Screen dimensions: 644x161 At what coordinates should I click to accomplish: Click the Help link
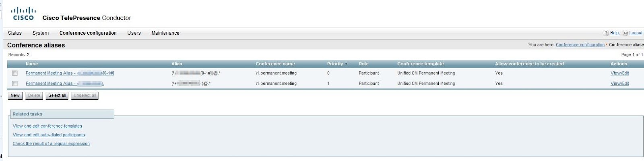tap(615, 33)
